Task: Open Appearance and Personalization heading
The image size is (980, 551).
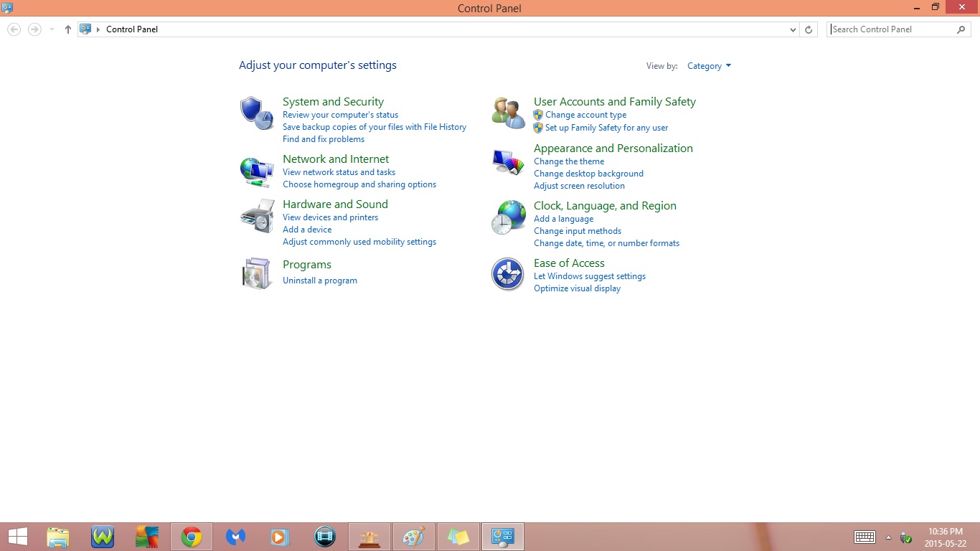Action: pos(613,149)
